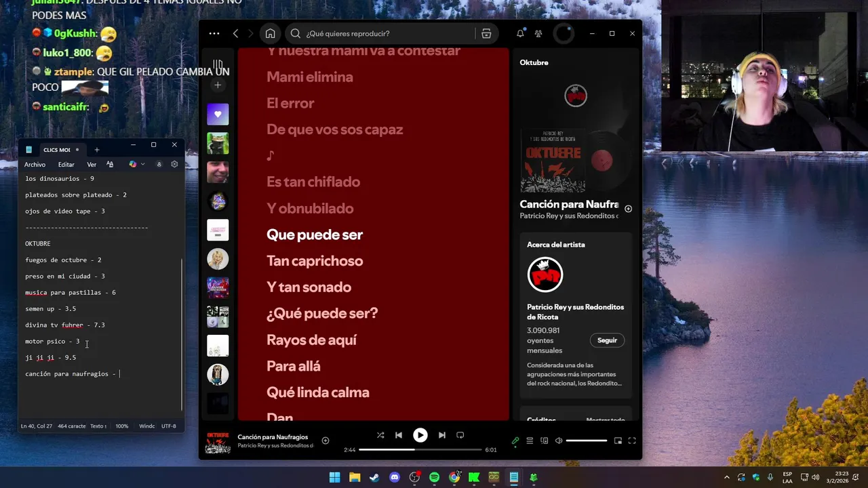Open Liked Songs heart playlist
The width and height of the screenshot is (868, 488).
click(218, 114)
